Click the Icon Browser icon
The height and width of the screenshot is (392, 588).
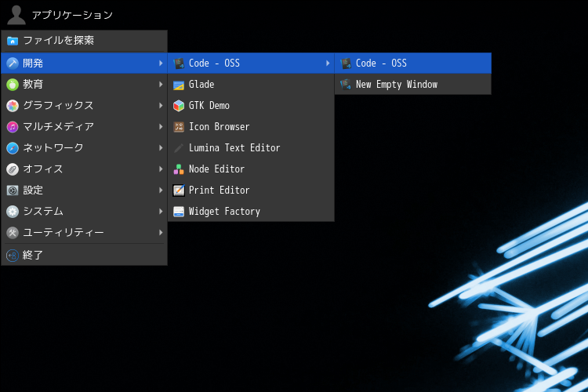[179, 127]
